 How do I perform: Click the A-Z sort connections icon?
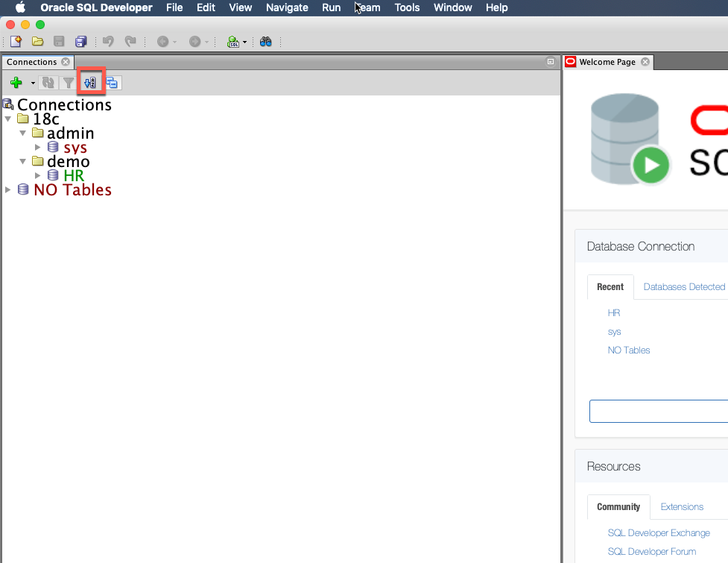point(90,83)
